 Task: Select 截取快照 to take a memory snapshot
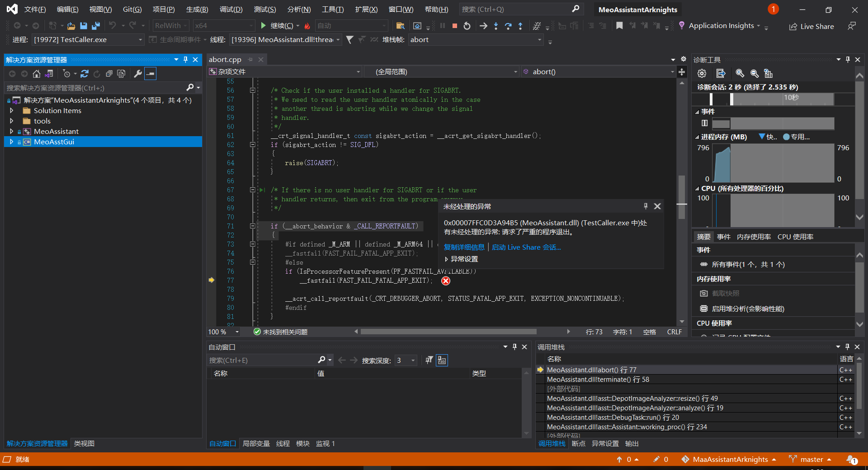pos(726,293)
